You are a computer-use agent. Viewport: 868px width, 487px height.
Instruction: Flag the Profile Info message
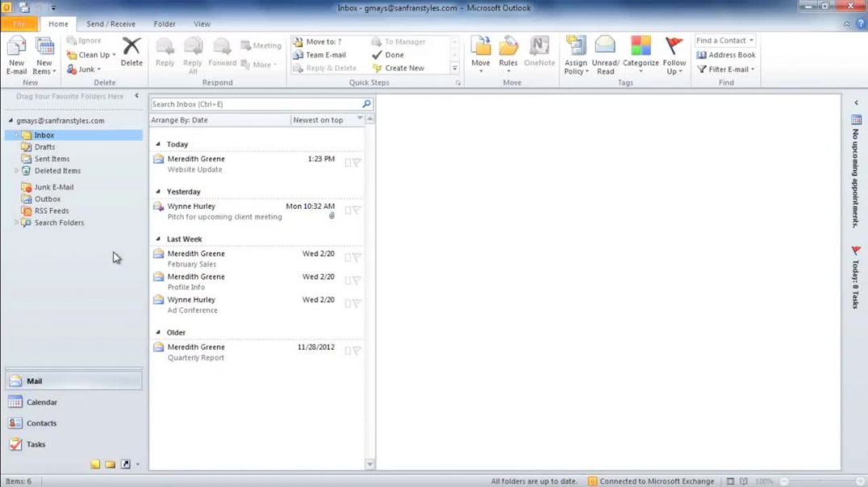click(x=357, y=281)
